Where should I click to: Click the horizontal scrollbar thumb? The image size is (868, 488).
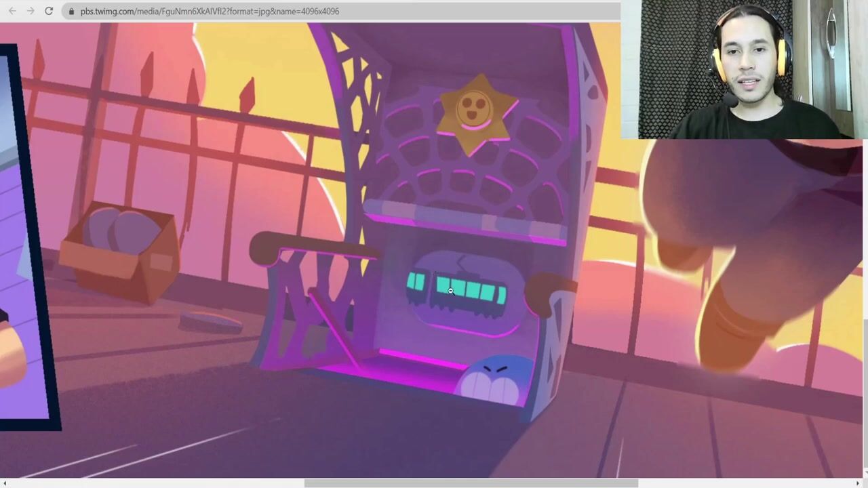click(x=471, y=483)
